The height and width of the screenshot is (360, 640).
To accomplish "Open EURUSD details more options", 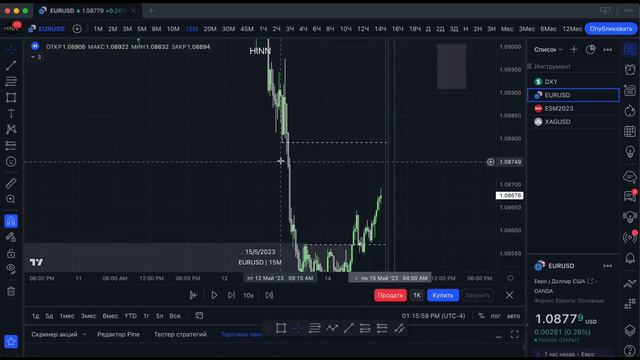I will pyautogui.click(x=608, y=266).
